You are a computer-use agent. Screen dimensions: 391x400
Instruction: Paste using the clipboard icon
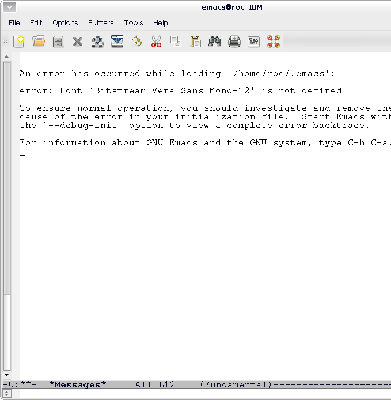[195, 42]
